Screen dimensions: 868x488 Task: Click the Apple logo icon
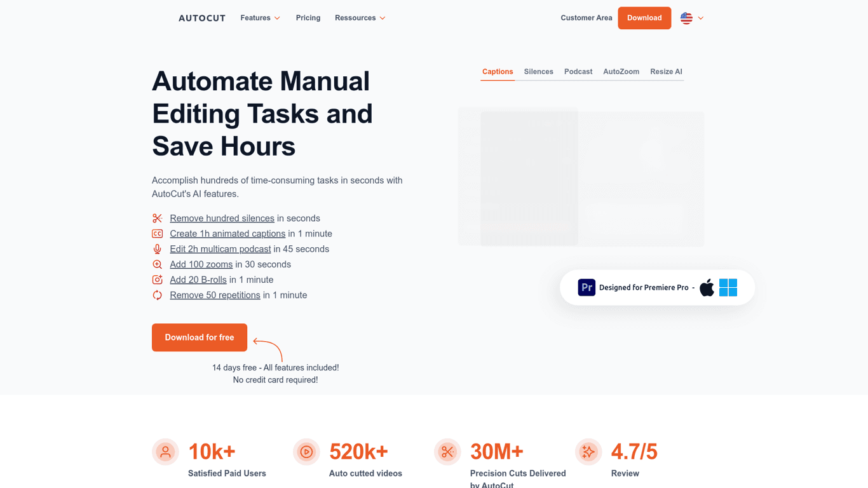click(x=707, y=288)
